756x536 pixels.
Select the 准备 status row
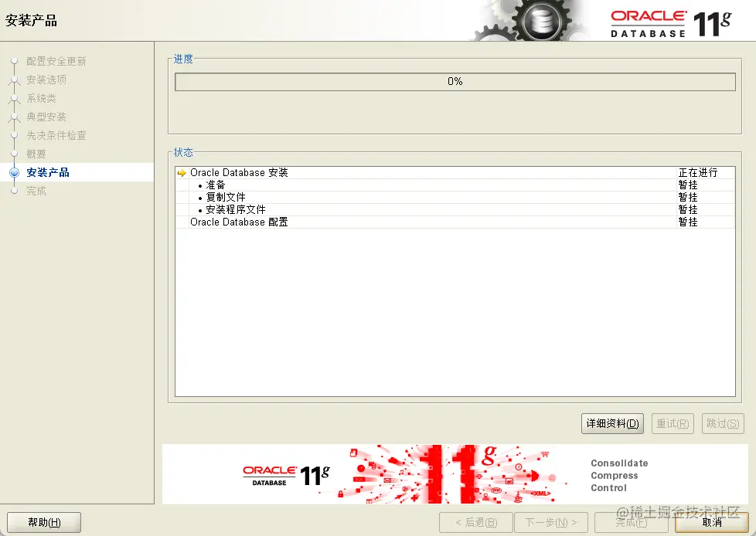click(455, 185)
